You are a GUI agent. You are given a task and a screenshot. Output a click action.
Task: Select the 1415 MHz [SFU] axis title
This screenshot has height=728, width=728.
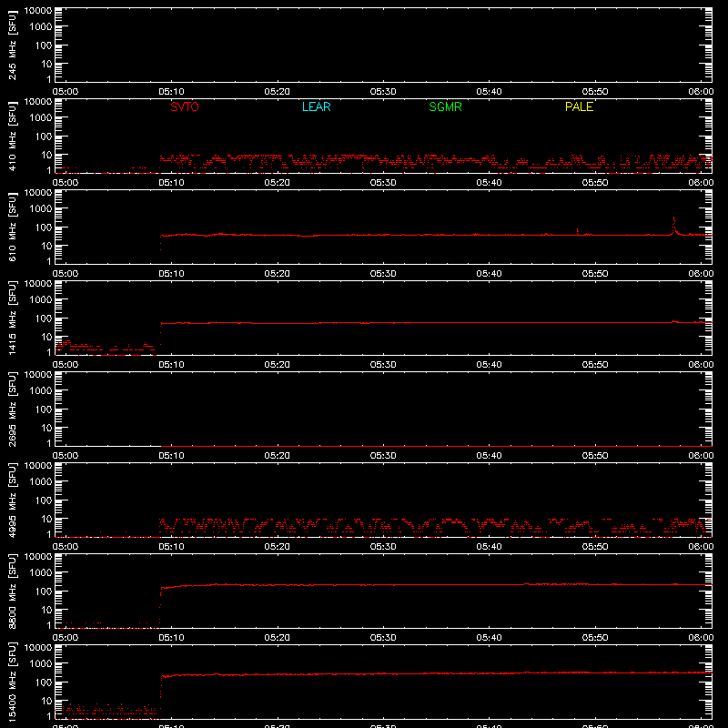tap(12, 318)
